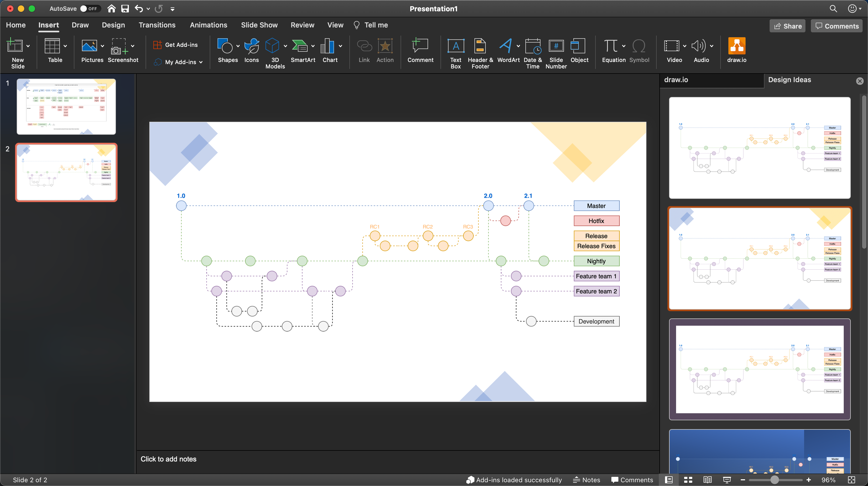Toggle AutoSave off button

point(88,8)
